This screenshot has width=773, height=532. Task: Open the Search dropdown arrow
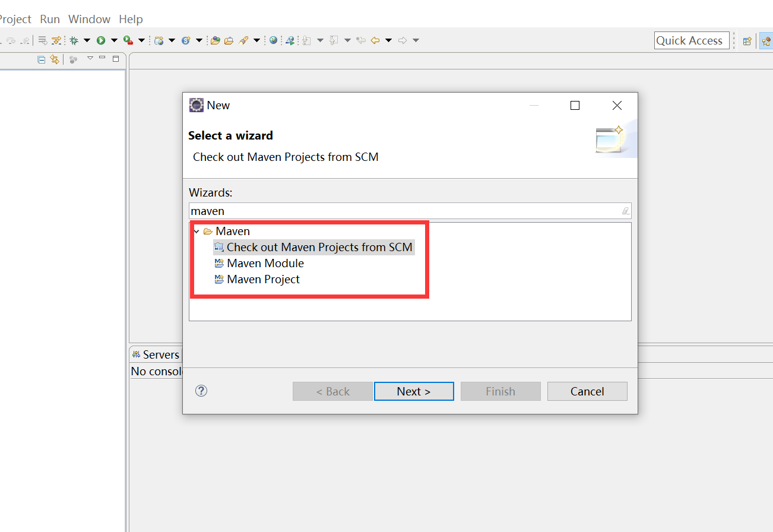256,40
